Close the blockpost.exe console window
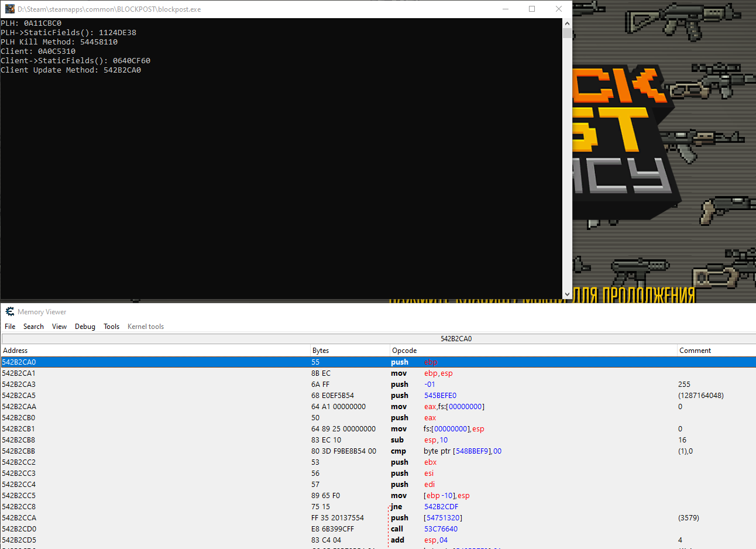 (x=559, y=9)
